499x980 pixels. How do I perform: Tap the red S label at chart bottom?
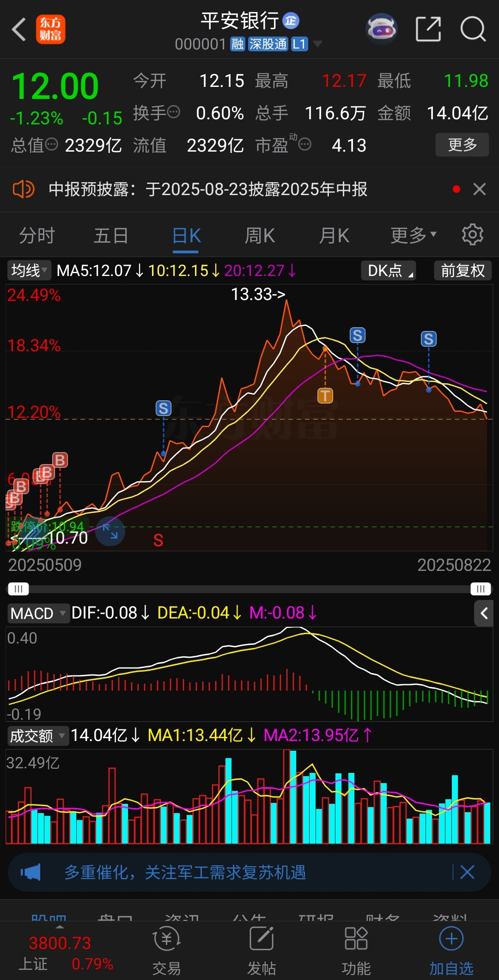158,540
